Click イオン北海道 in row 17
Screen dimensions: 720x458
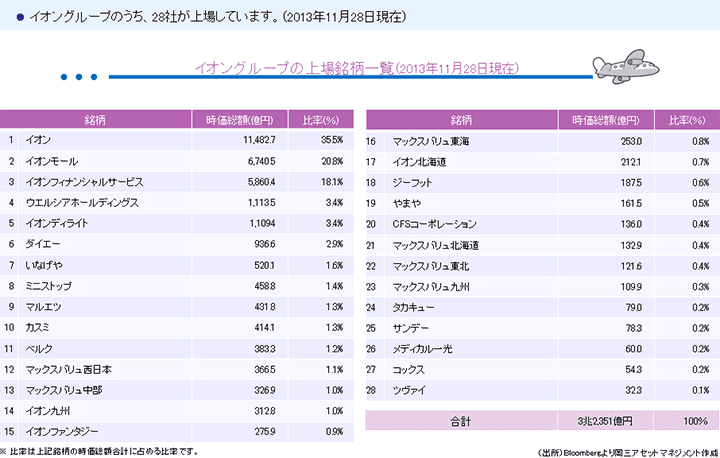coord(419,162)
